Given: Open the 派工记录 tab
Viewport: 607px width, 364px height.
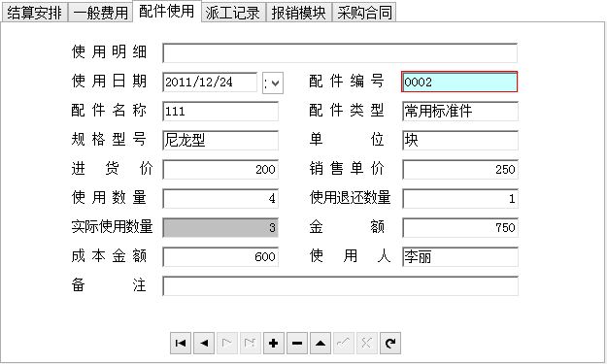Looking at the screenshot, I should (x=233, y=13).
